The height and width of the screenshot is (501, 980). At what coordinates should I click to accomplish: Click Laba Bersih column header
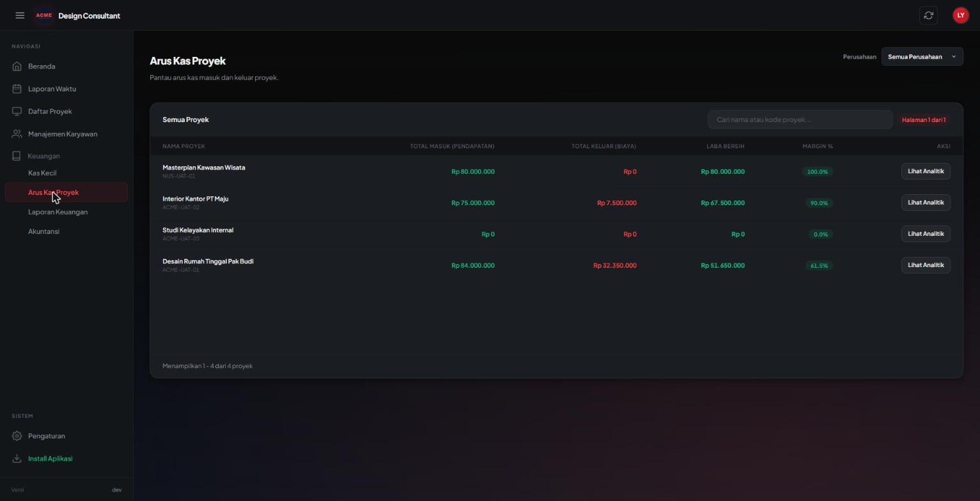[x=725, y=146]
